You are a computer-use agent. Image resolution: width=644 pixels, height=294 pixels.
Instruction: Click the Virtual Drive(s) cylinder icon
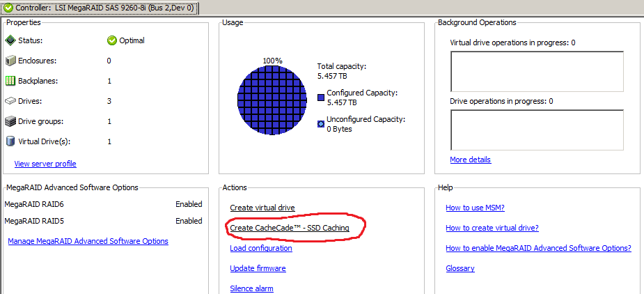(x=10, y=141)
